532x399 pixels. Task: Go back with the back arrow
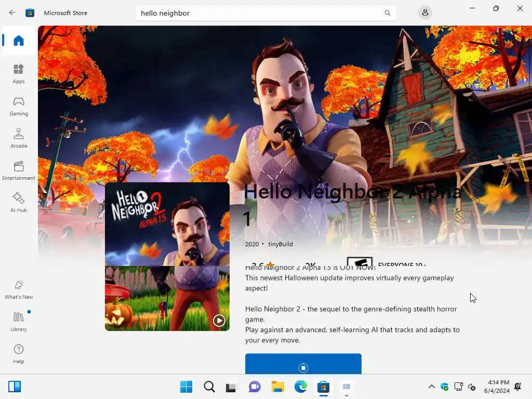(x=12, y=13)
